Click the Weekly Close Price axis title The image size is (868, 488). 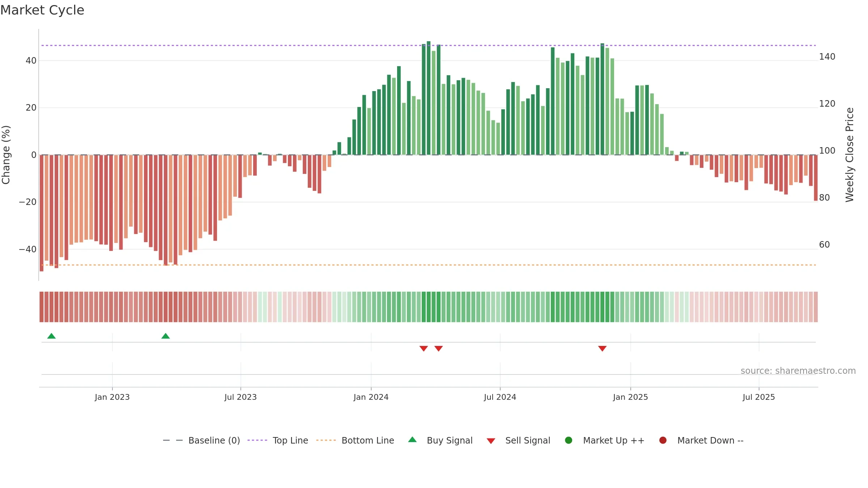pos(850,155)
